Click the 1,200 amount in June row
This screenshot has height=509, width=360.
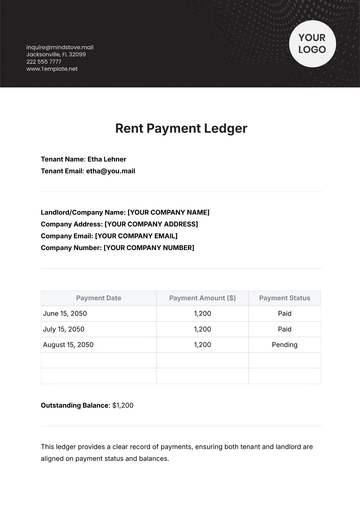(x=202, y=314)
